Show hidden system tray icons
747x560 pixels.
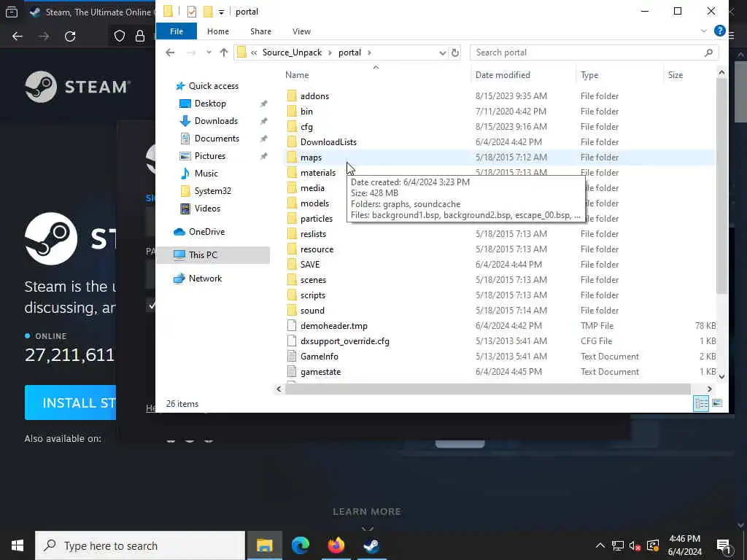point(600,545)
